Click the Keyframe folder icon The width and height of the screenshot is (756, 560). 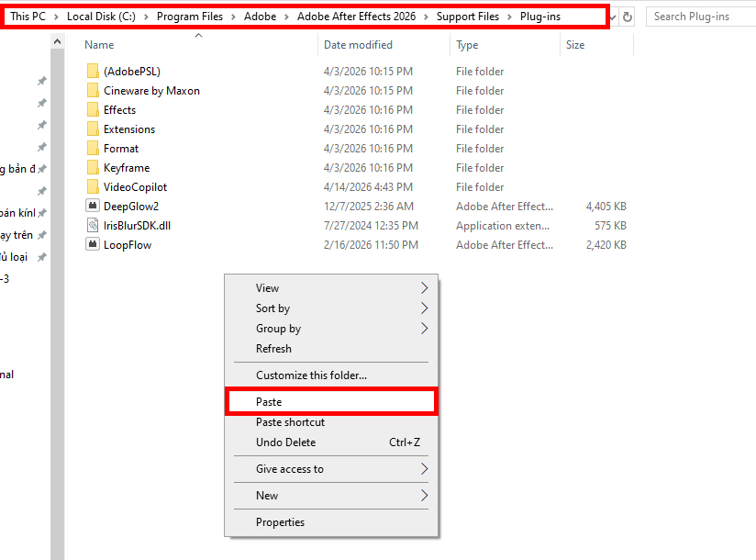pos(93,168)
